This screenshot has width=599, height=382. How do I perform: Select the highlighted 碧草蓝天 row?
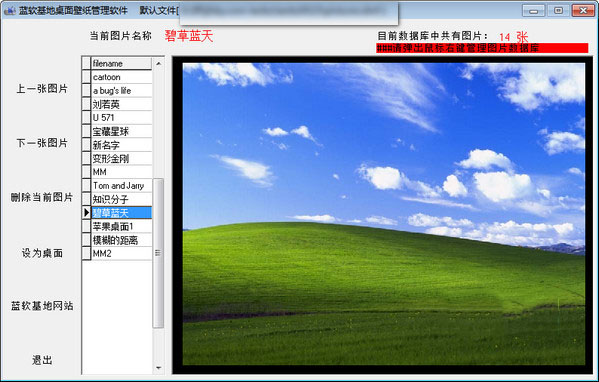coord(121,213)
